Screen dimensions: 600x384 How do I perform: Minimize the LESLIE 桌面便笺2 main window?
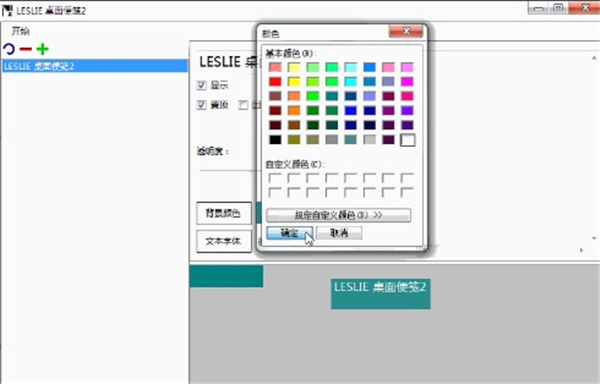tap(538, 8)
